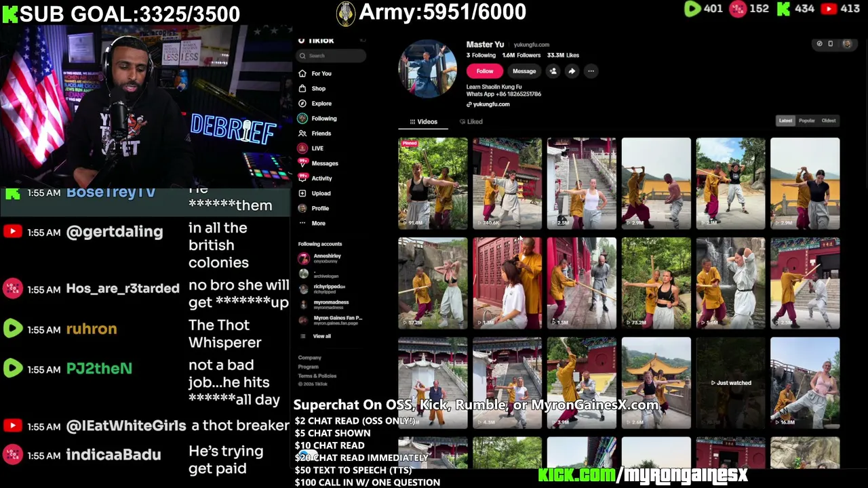Click the 3 Following count

click(481, 56)
